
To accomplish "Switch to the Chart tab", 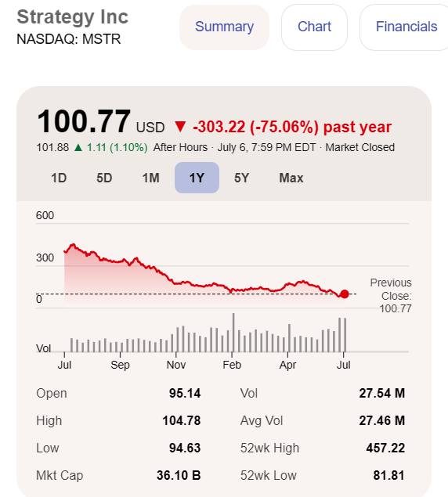I will [314, 27].
